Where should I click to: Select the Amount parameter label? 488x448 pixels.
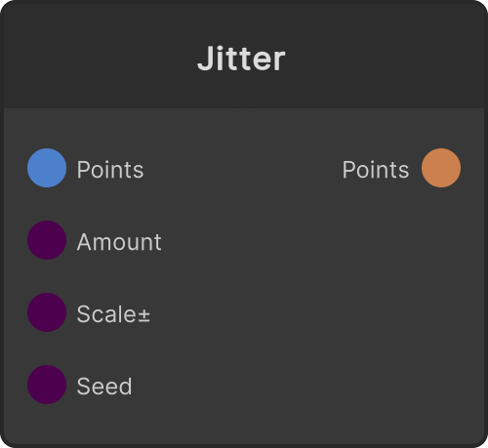coord(119,242)
